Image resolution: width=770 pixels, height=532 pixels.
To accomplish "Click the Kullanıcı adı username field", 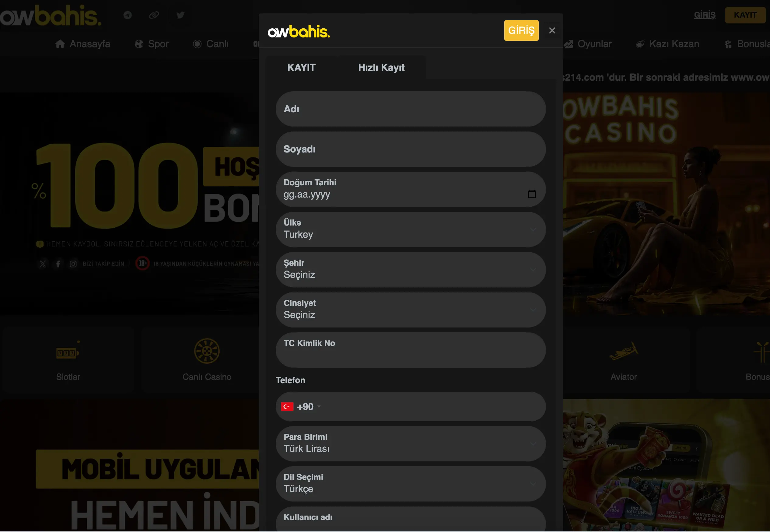I will tap(410, 519).
